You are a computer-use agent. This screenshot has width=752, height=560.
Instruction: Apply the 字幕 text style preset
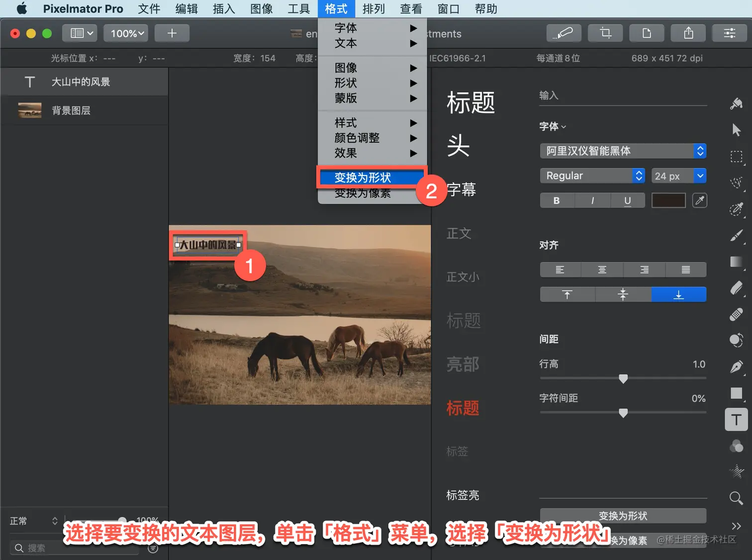point(461,189)
